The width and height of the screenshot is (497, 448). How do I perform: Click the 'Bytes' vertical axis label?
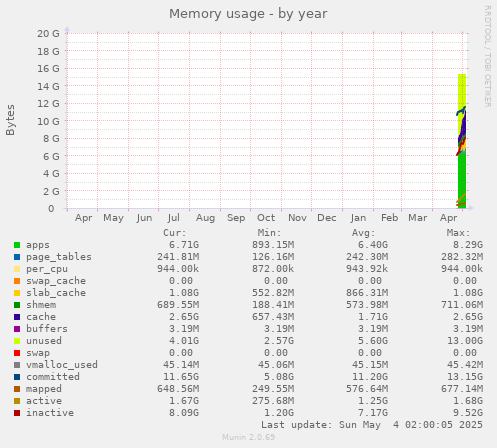pos(10,120)
